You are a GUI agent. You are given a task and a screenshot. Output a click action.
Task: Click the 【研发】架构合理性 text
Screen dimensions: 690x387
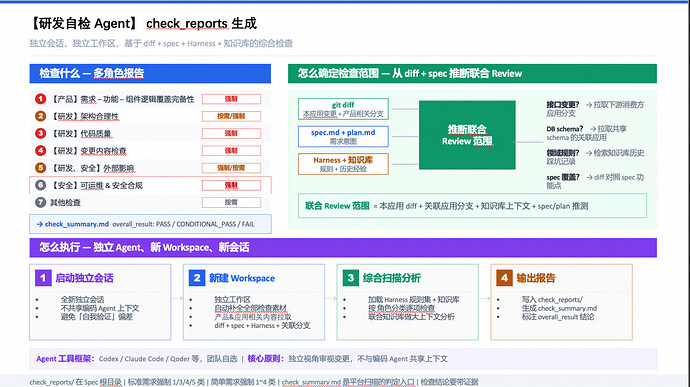pyautogui.click(x=84, y=116)
